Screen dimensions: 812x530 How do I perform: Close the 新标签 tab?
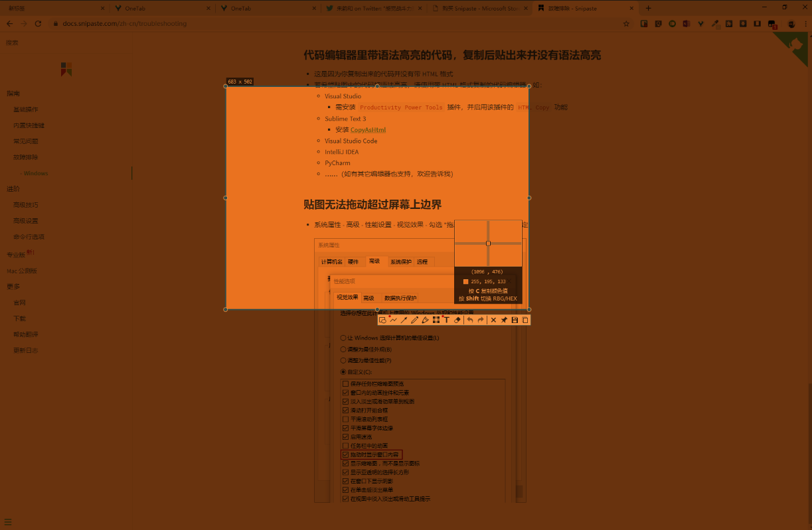(102, 8)
